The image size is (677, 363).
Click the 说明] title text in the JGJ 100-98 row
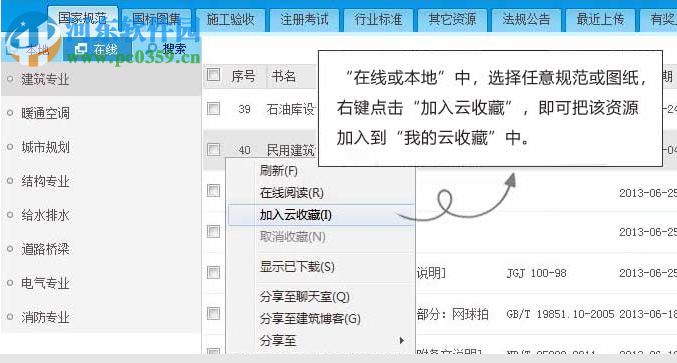tap(431, 273)
